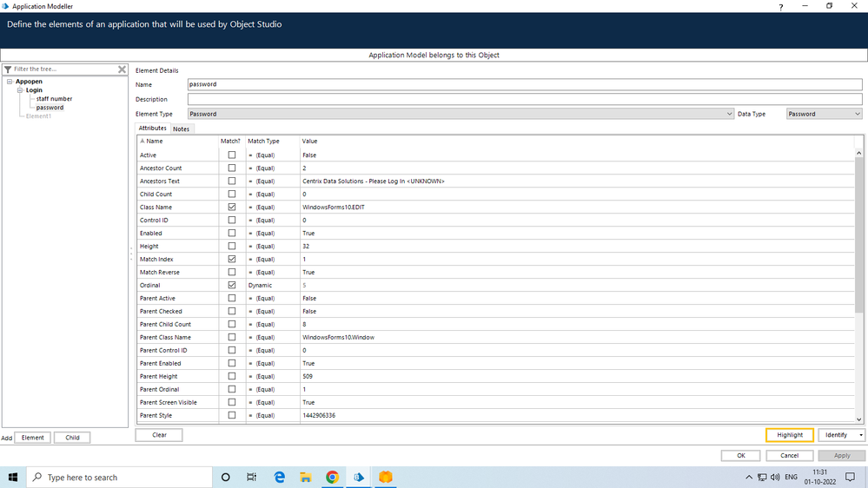Open Google Chrome from taskbar
Screen dimensions: 868x488
pos(332,477)
